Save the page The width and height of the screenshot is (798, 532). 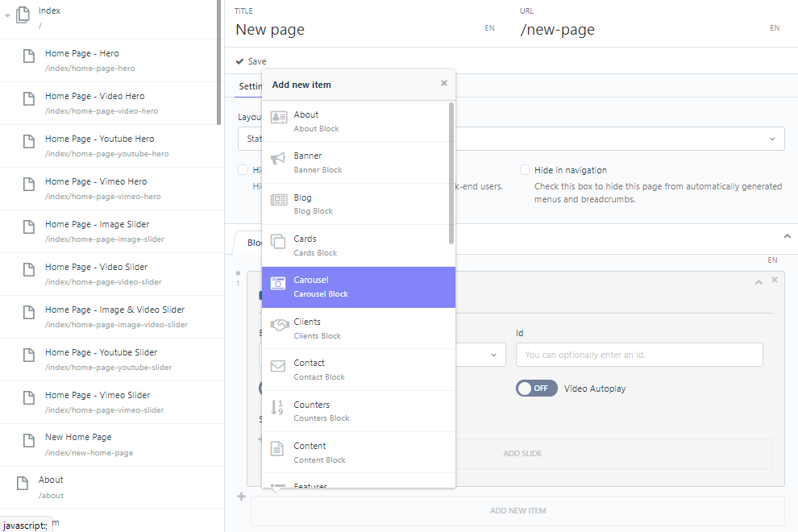pyautogui.click(x=251, y=61)
